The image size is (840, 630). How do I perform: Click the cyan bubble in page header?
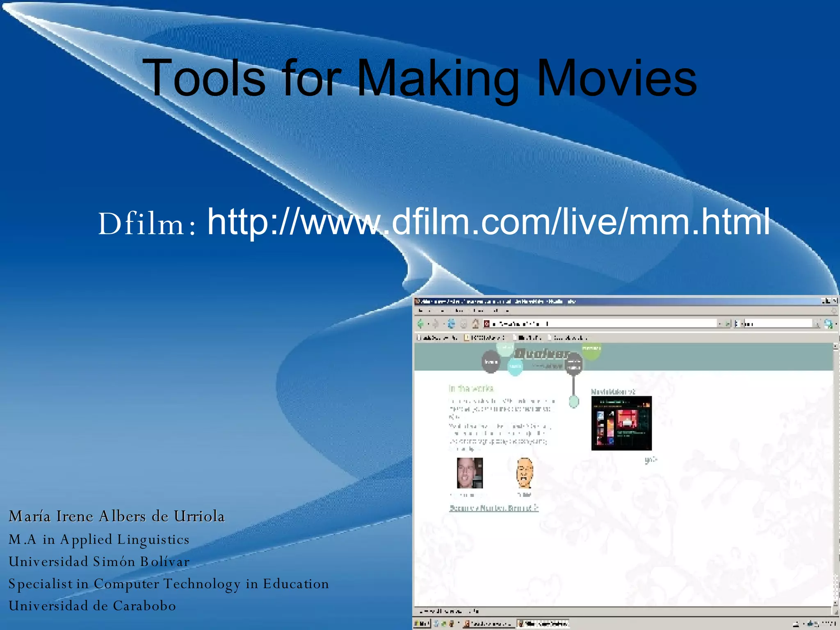(x=515, y=366)
